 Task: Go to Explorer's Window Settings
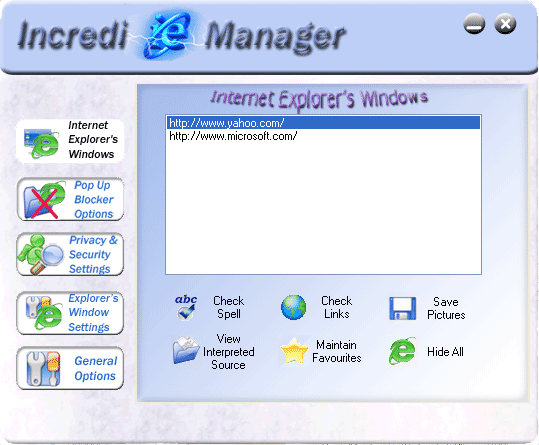coord(70,313)
